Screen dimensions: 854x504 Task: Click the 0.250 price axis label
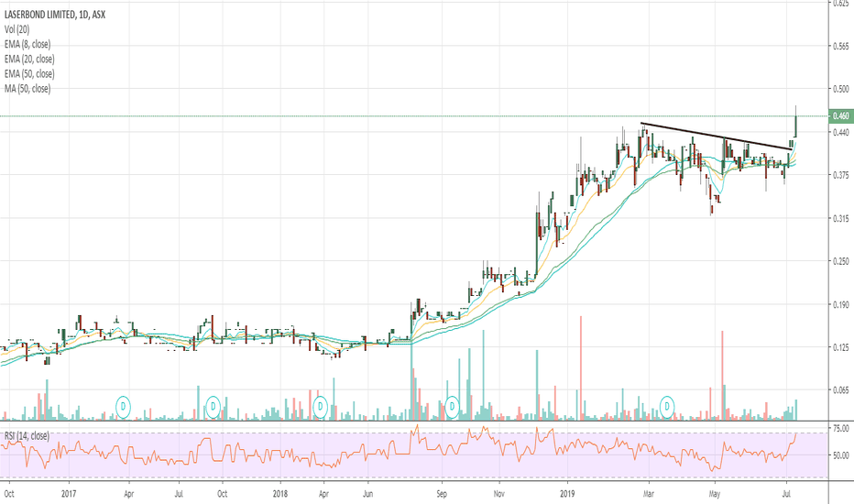[841, 261]
